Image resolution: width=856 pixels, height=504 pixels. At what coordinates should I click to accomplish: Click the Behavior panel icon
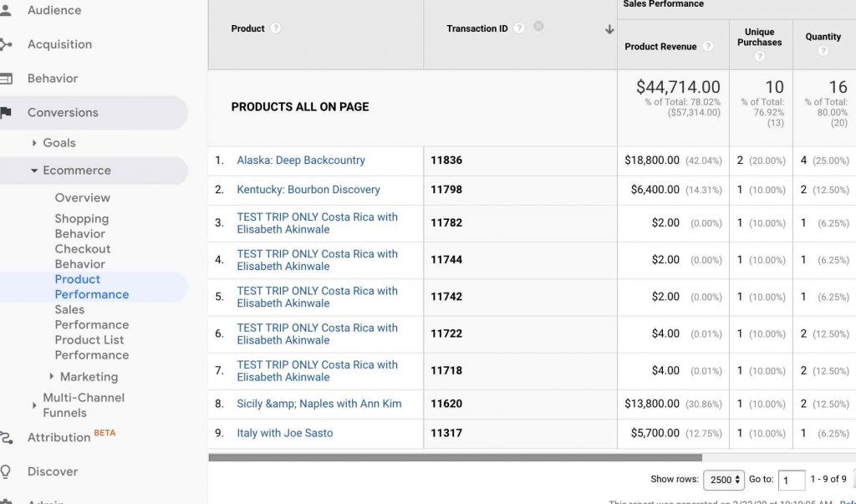(x=6, y=79)
